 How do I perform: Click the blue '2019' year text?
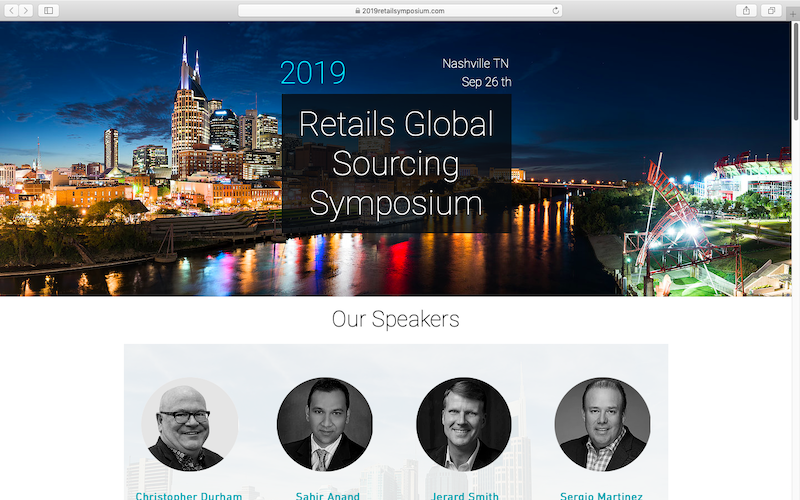coord(313,72)
